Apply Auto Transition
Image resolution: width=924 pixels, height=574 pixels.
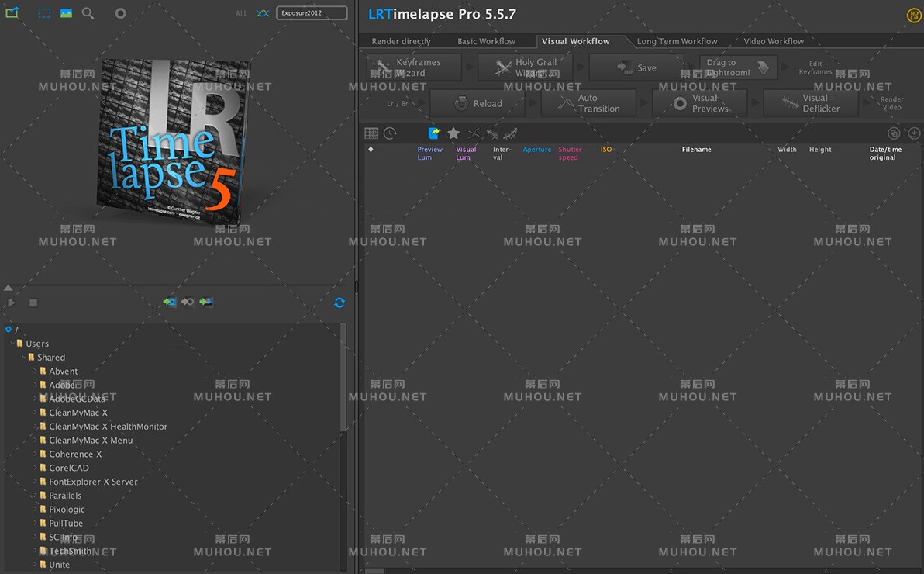[x=588, y=103]
